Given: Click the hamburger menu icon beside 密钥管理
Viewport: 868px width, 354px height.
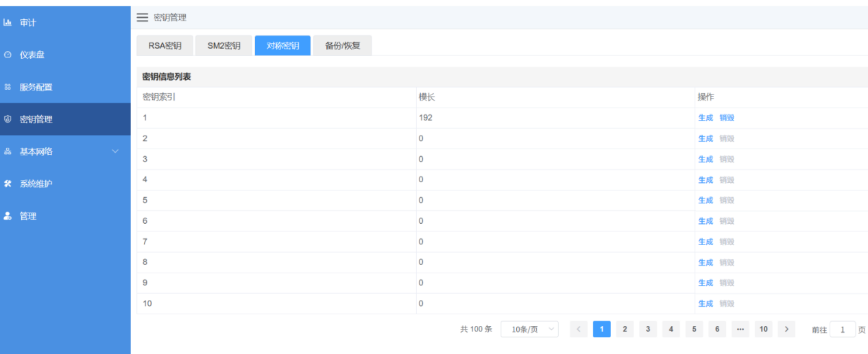Looking at the screenshot, I should 142,17.
